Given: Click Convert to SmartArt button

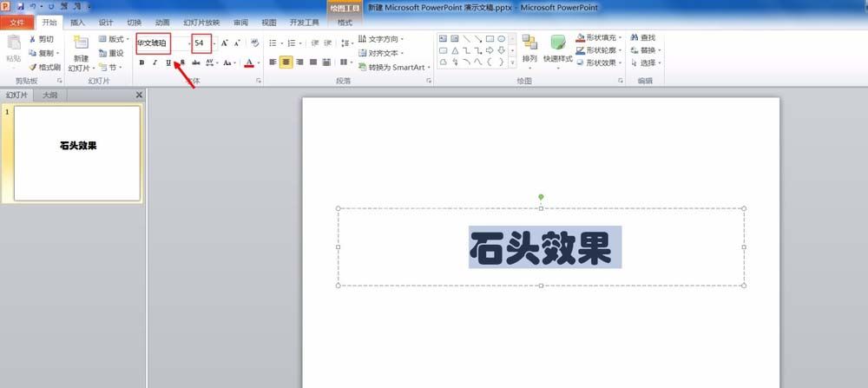Looking at the screenshot, I should 395,67.
